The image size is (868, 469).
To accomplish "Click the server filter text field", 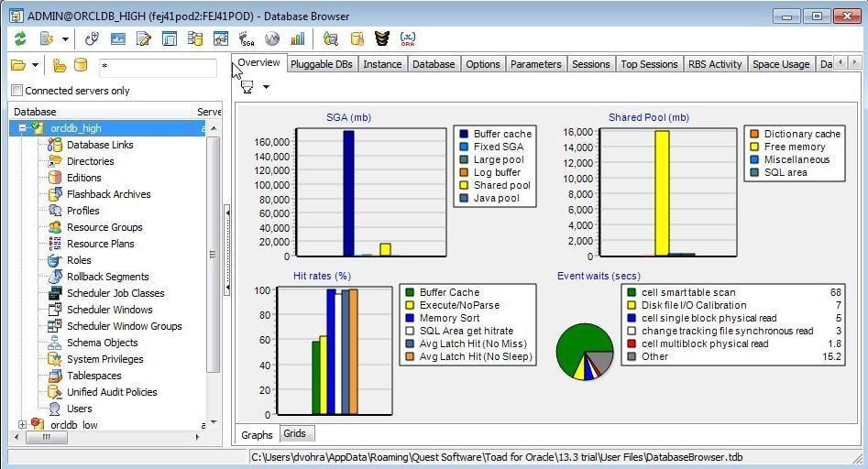I will (156, 66).
